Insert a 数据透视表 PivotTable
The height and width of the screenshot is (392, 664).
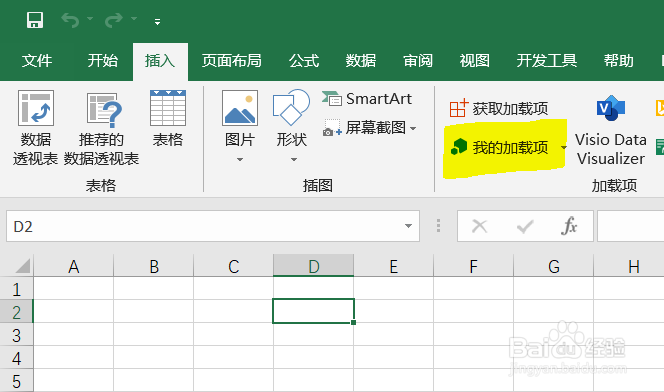(x=36, y=127)
